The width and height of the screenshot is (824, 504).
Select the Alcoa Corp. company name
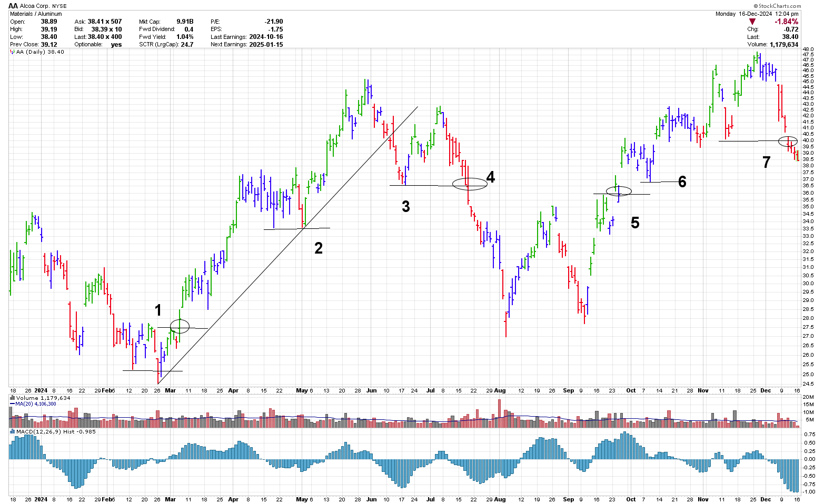[x=35, y=6]
